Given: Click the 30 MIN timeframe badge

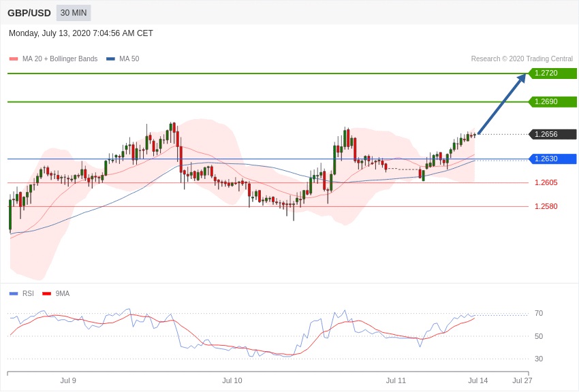Looking at the screenshot, I should 74,13.
